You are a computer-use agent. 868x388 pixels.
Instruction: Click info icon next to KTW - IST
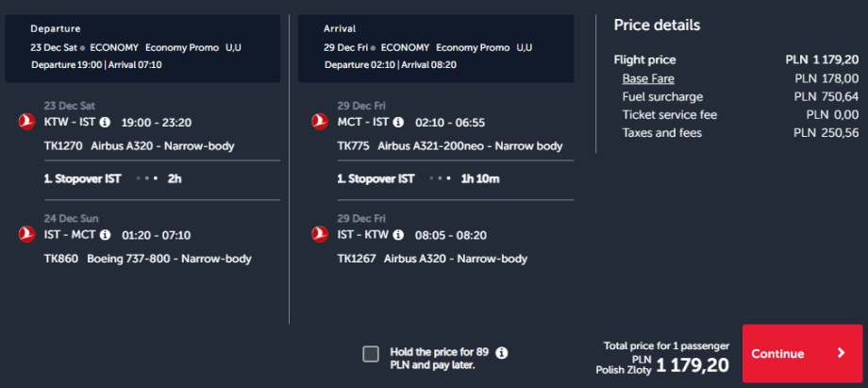[105, 122]
